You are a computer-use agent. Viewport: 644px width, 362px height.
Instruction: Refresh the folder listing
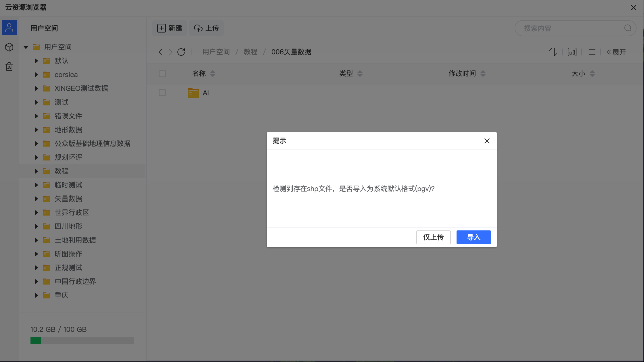[181, 52]
